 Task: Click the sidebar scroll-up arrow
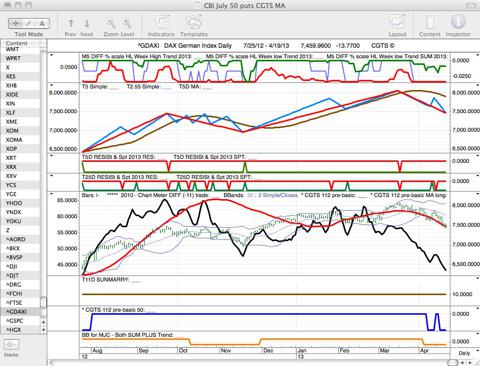[x=43, y=322]
